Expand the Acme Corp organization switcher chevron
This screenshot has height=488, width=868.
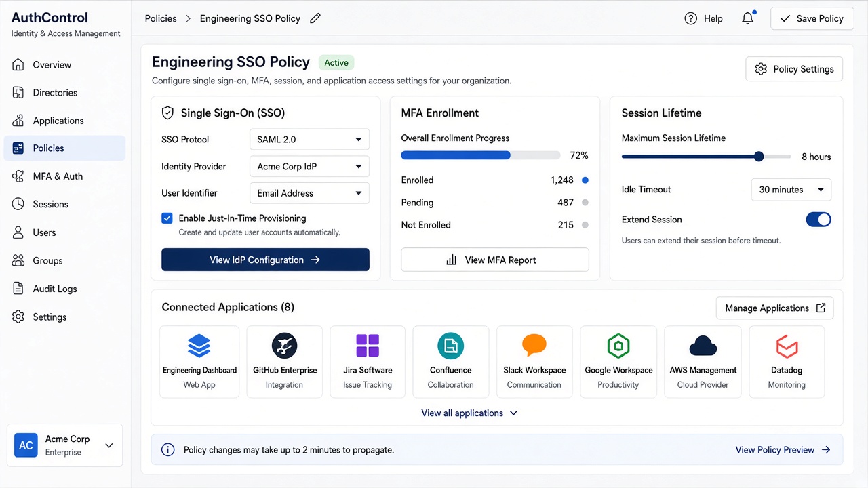coord(109,445)
